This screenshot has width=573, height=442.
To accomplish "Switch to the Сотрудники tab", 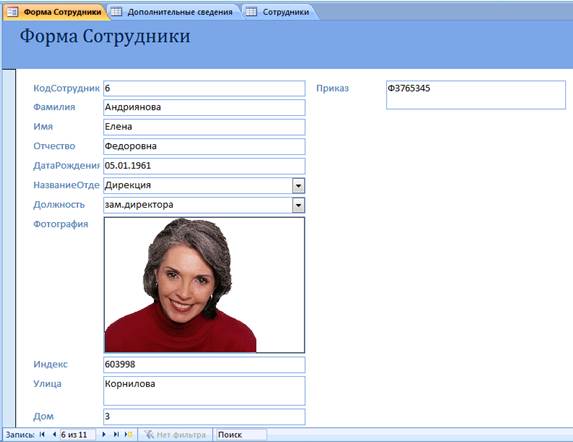I will tap(280, 12).
